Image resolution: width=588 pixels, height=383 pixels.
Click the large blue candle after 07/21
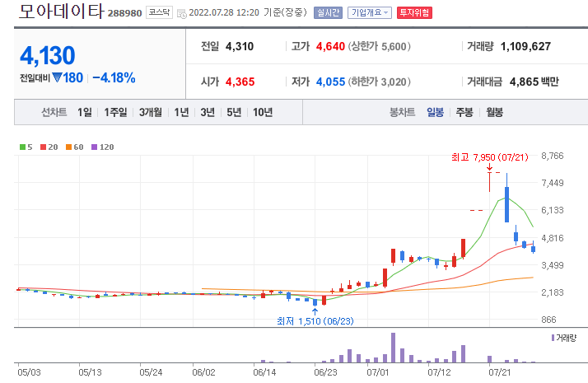[x=507, y=204]
